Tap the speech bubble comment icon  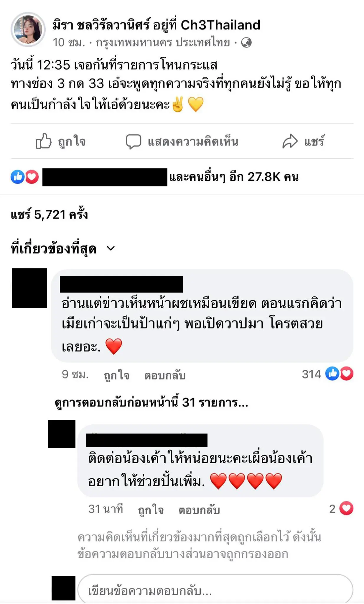[134, 142]
